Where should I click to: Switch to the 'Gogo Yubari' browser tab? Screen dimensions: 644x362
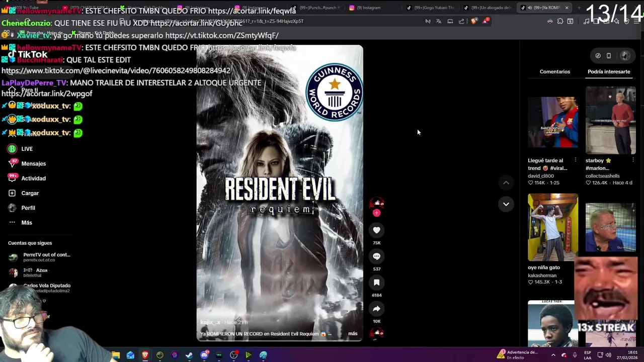click(x=430, y=8)
